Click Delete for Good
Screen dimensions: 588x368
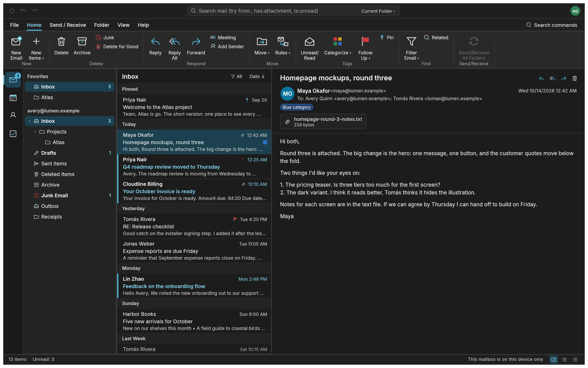[x=117, y=46]
